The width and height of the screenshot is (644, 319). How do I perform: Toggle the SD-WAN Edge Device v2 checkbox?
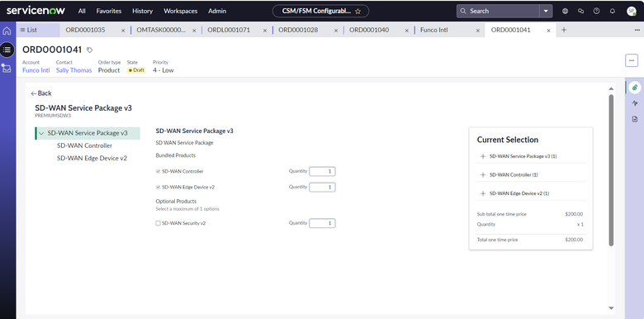coord(158,187)
